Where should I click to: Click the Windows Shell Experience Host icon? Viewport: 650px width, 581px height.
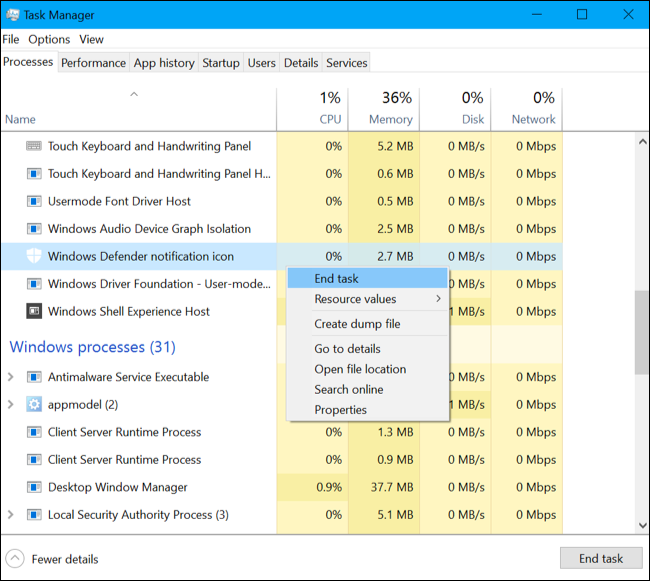click(33, 311)
